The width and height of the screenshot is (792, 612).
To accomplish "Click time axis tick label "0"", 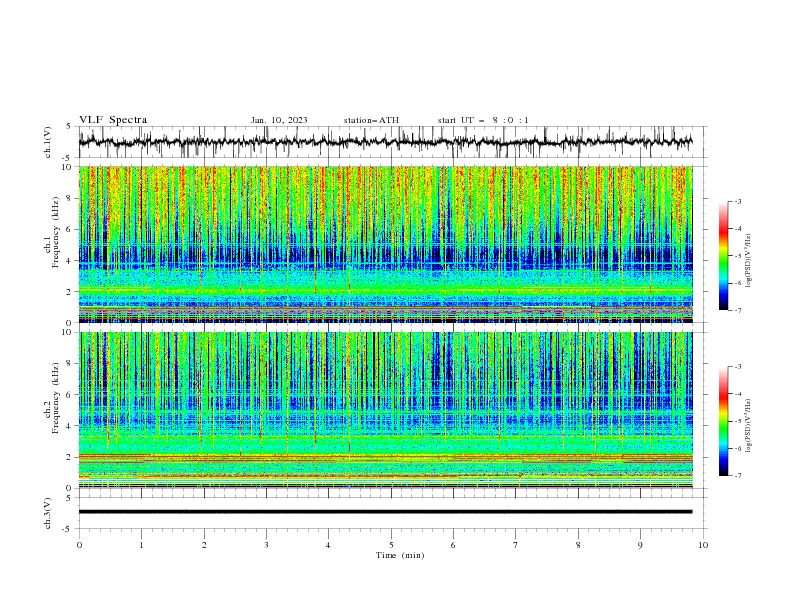I will point(79,545).
